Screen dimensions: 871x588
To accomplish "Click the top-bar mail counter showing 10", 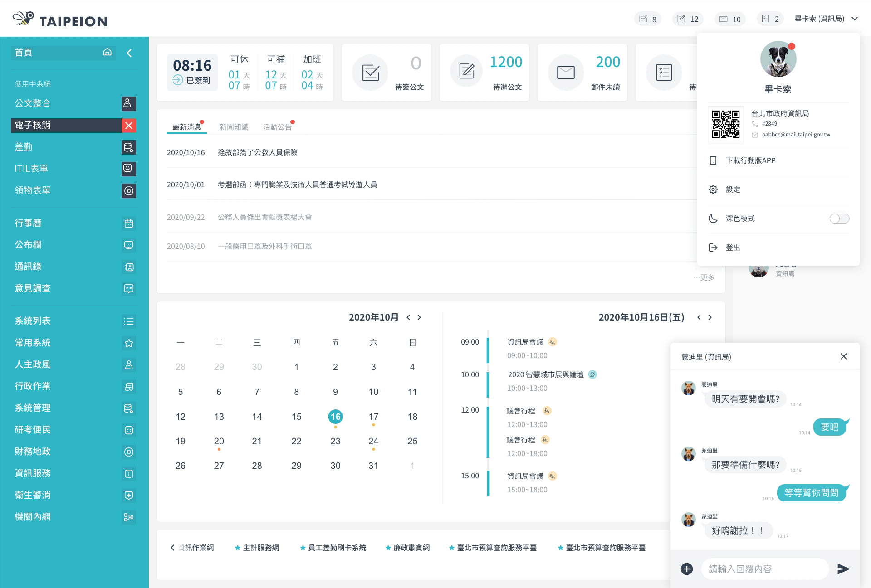I will click(x=730, y=19).
